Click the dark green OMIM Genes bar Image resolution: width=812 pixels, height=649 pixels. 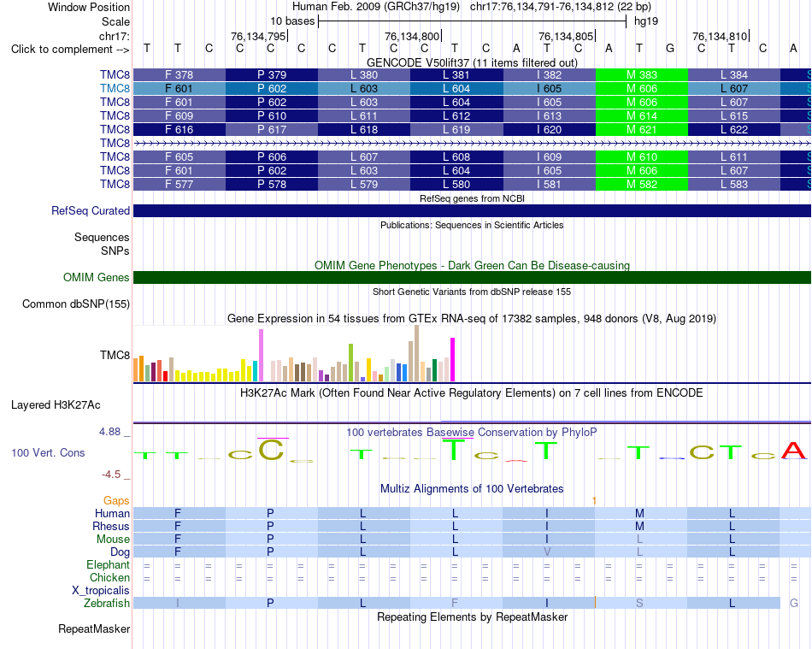473,278
